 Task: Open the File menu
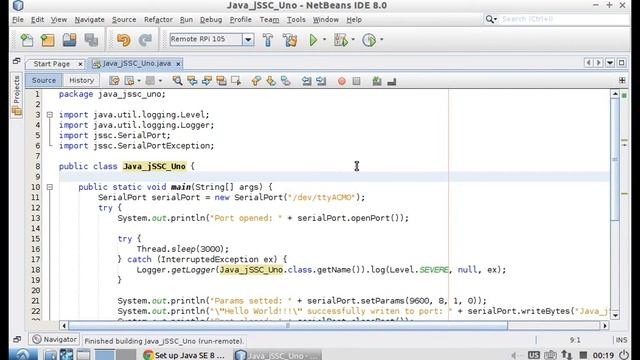coord(18,20)
